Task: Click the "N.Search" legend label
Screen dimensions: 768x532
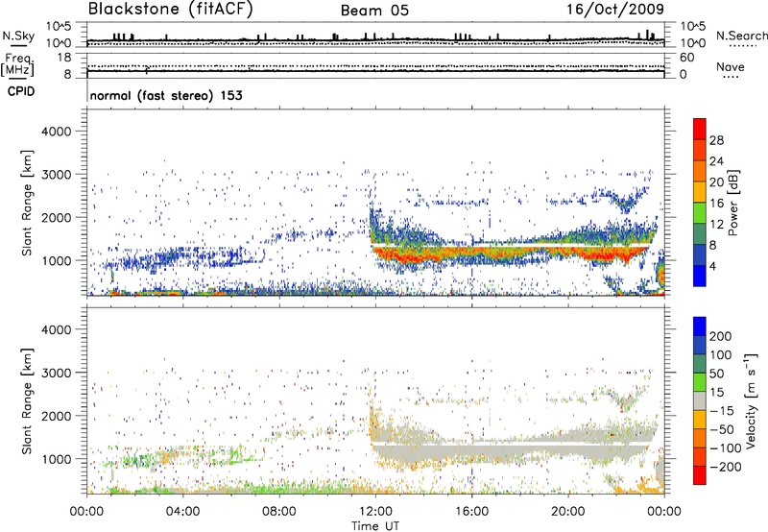Action: (x=741, y=36)
